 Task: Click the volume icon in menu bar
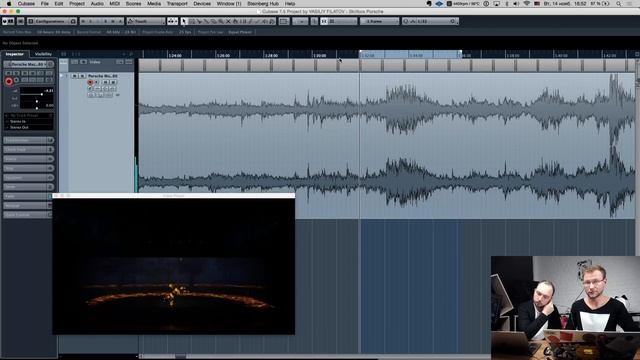(516, 4)
